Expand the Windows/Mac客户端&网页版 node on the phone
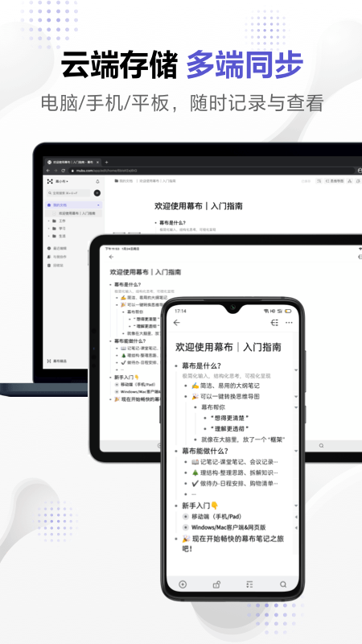This screenshot has width=362, height=644. click(296, 527)
